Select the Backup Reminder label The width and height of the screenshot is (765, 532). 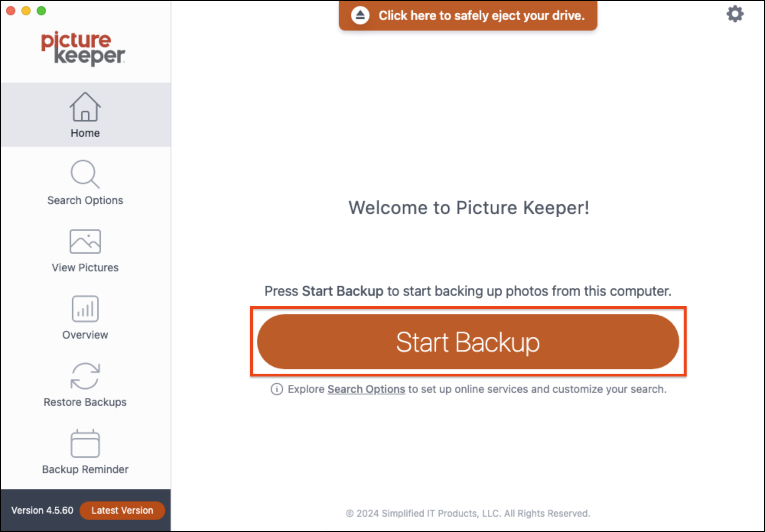(85, 469)
